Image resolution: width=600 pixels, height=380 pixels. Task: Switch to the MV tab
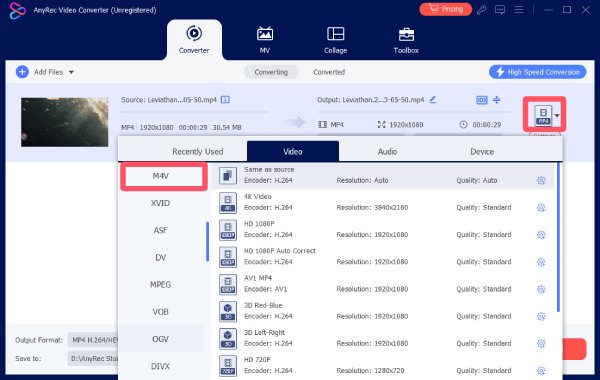[265, 40]
